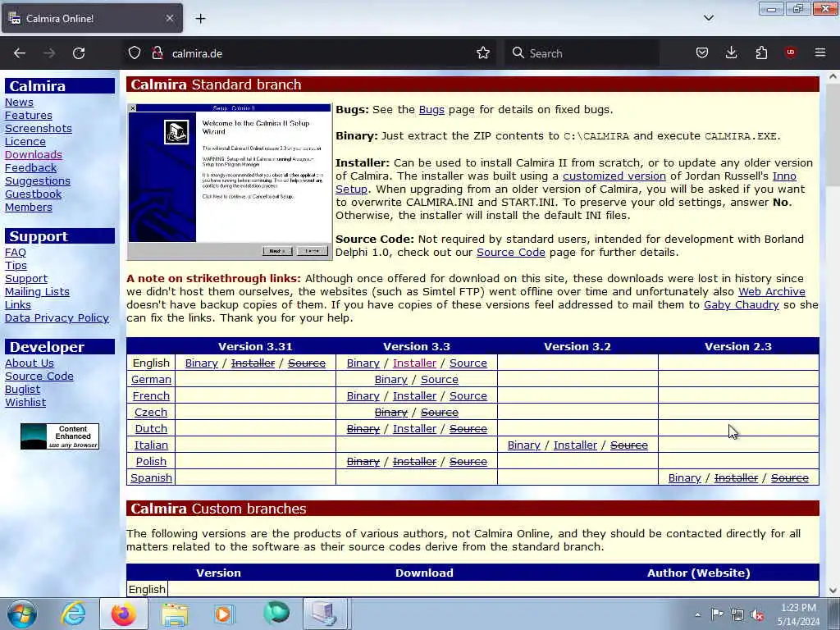Open Windows Explorer folder on the taskbar
840x630 pixels.
click(175, 614)
